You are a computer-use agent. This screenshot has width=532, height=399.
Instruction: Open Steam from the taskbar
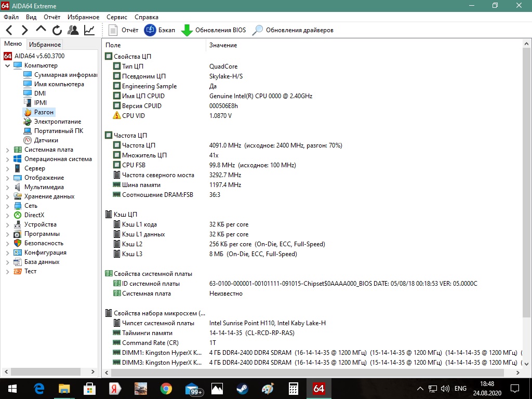pyautogui.click(x=242, y=389)
